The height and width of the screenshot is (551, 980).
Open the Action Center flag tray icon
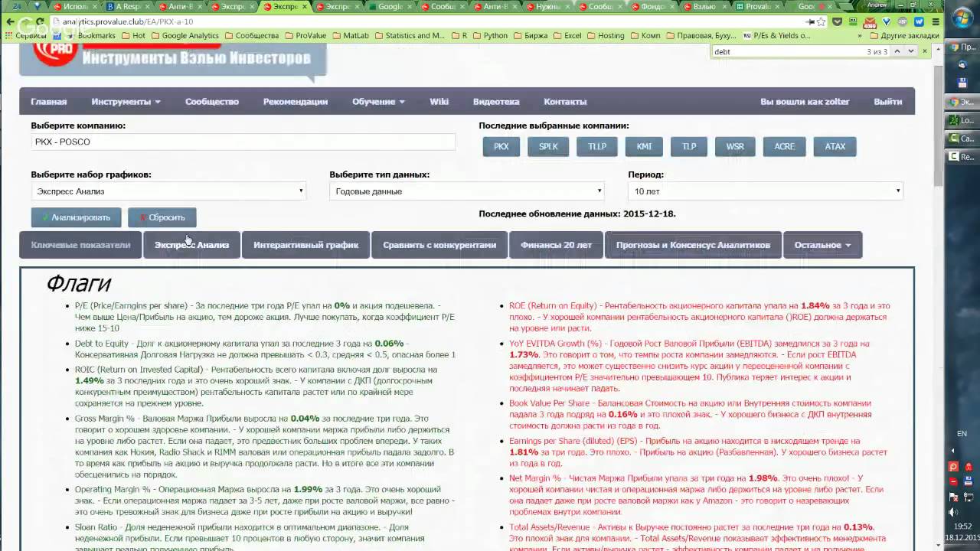pos(953,497)
